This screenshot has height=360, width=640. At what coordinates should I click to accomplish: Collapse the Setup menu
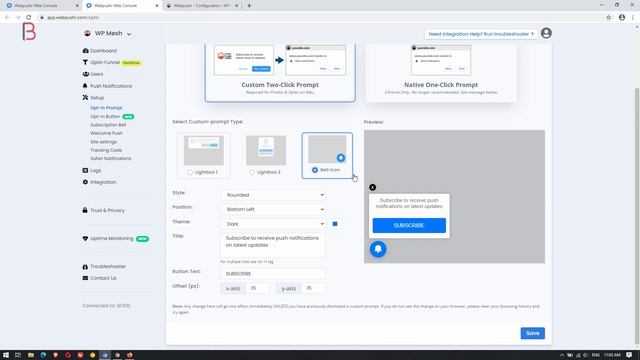click(x=97, y=98)
